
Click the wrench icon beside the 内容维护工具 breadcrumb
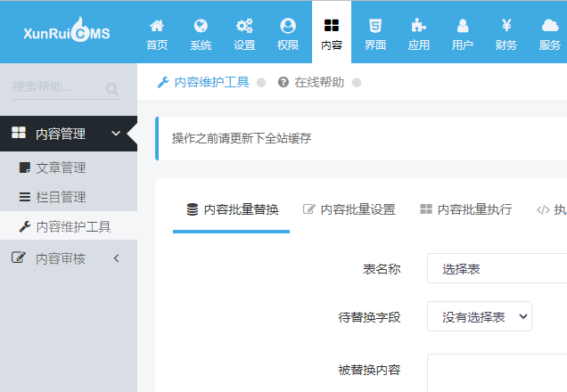[163, 82]
